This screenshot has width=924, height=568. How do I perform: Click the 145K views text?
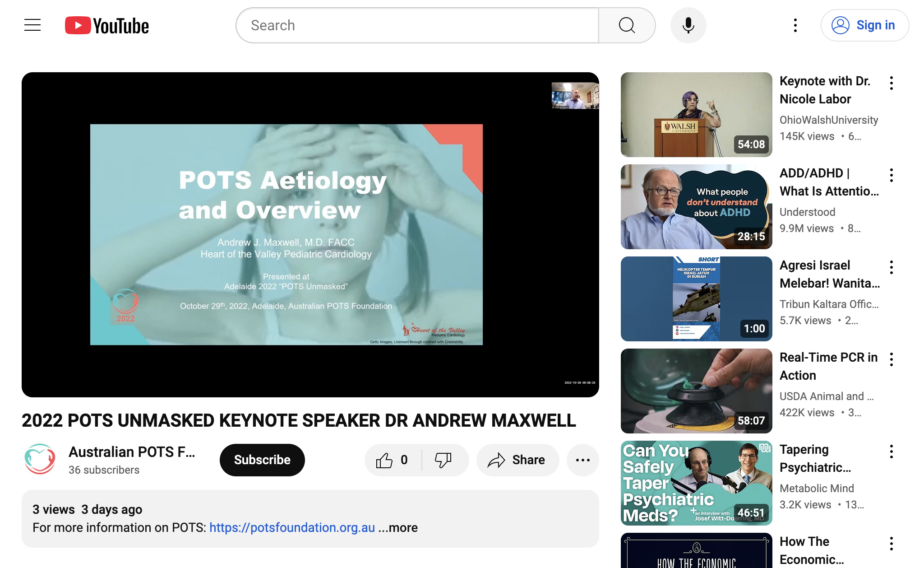click(x=807, y=136)
